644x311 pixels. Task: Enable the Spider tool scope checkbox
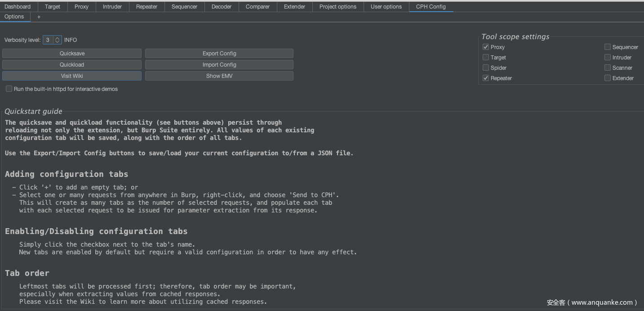point(486,68)
